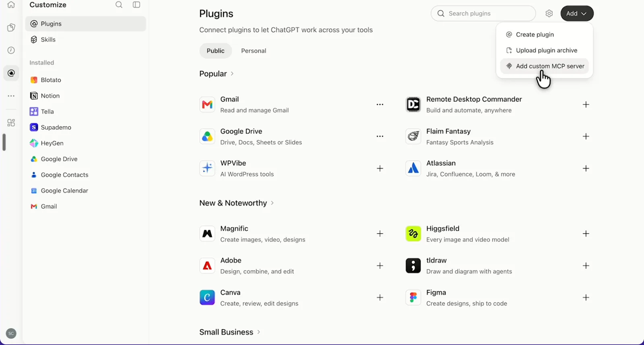Add the Flaim Fantasy plugin
The height and width of the screenshot is (345, 644).
586,136
